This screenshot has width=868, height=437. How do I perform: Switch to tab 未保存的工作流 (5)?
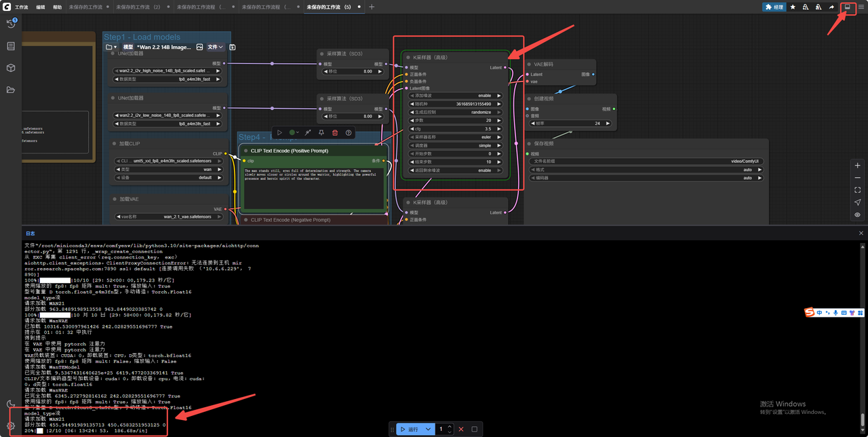[x=329, y=7]
